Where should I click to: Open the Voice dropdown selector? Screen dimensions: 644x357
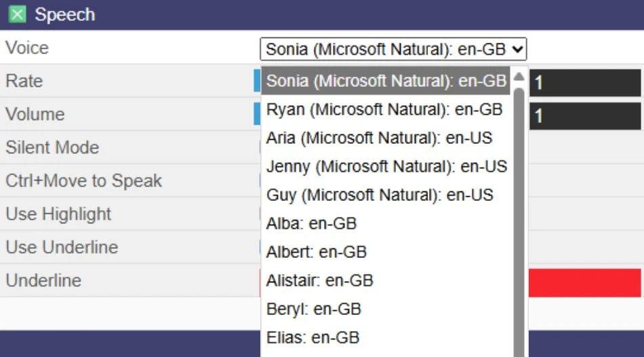point(393,50)
